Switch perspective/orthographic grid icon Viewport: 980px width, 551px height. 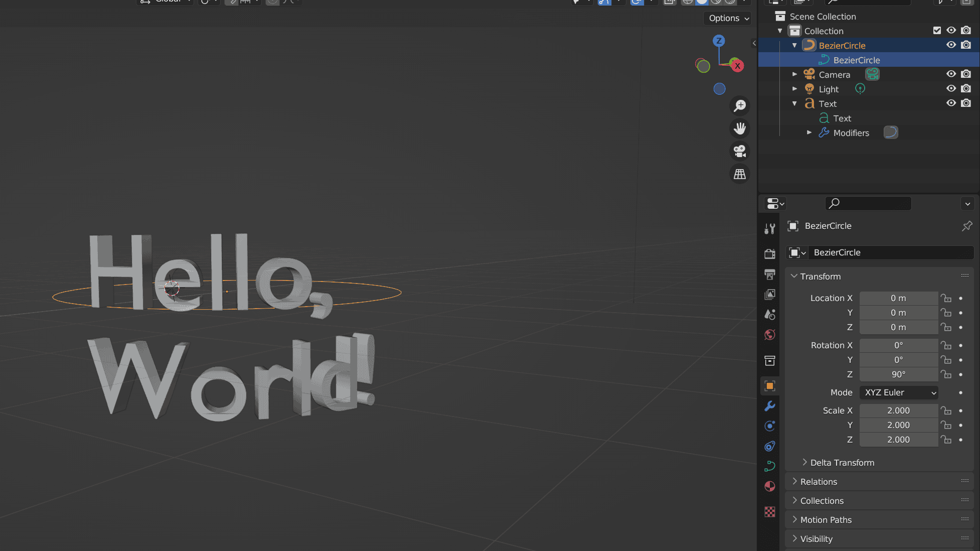point(740,174)
